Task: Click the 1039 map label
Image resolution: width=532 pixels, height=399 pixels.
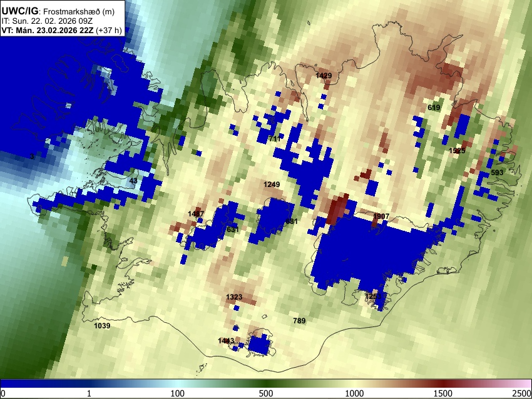Action: tap(102, 326)
